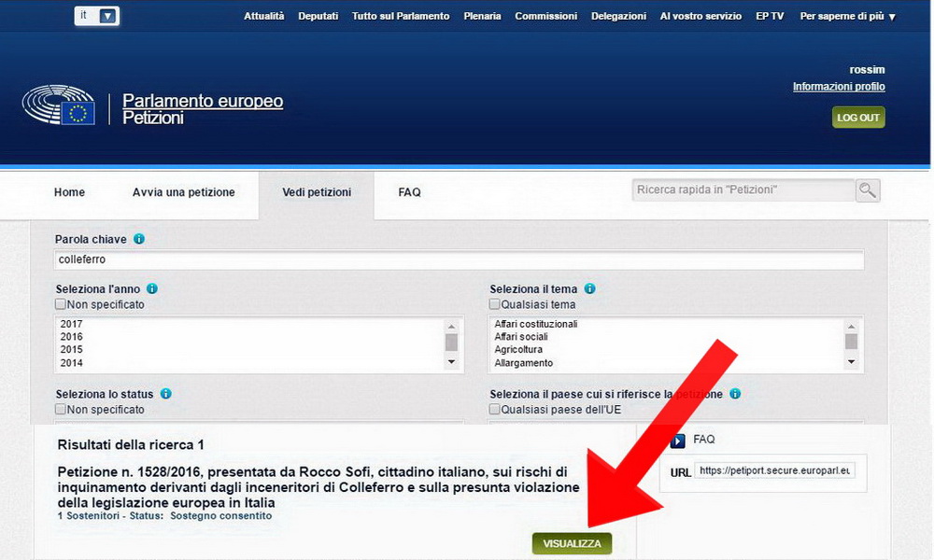Viewport: 934px width, 560px height.
Task: Select Agricoltura theme
Action: click(x=518, y=349)
